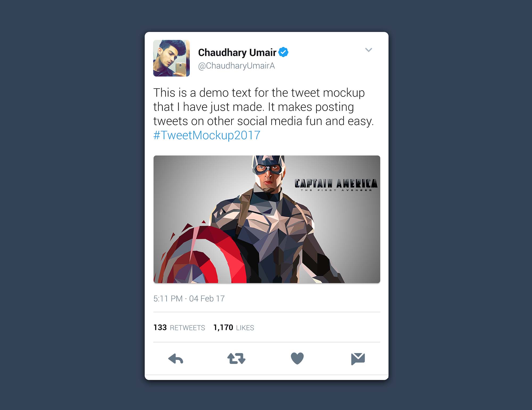Click the 5:11 PM time stamp
This screenshot has width=532, height=410.
tap(168, 298)
